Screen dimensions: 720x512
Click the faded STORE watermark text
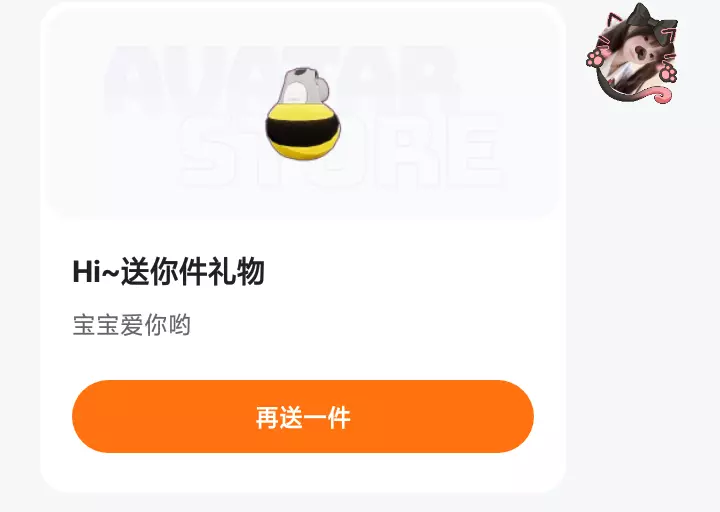coord(340,152)
